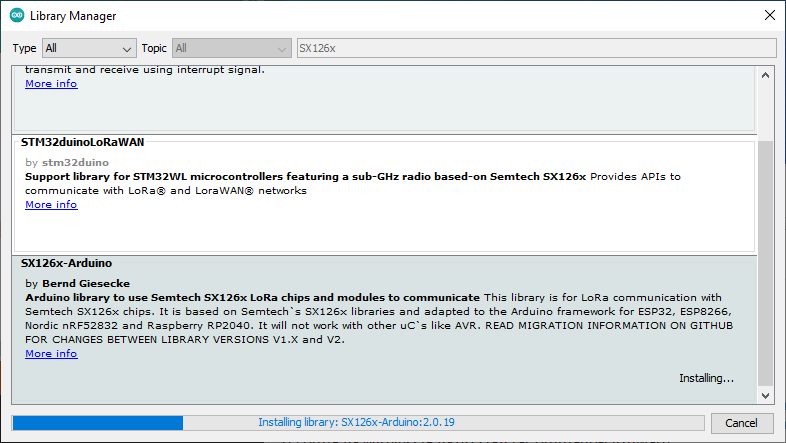Click the scrollbar up arrow

tap(765, 75)
